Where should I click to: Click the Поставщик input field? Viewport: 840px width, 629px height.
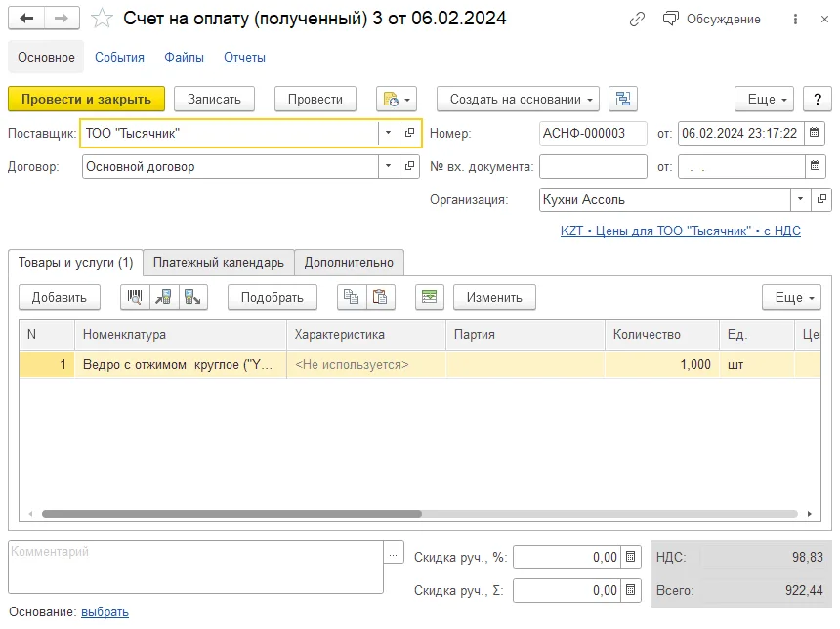[230, 133]
